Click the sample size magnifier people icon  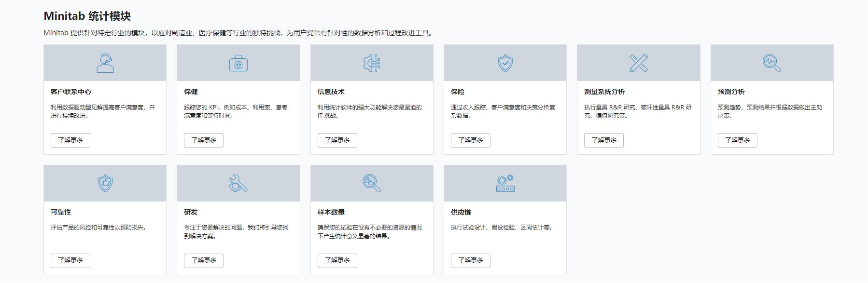(372, 183)
